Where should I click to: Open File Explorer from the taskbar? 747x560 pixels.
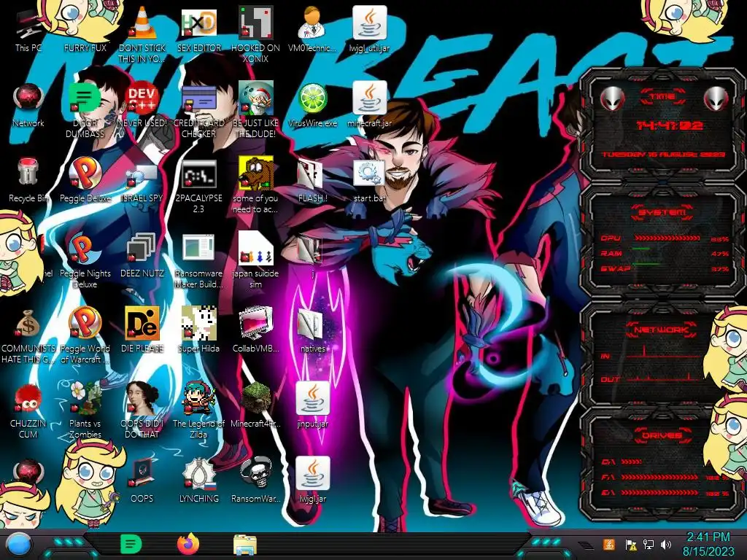[245, 545]
